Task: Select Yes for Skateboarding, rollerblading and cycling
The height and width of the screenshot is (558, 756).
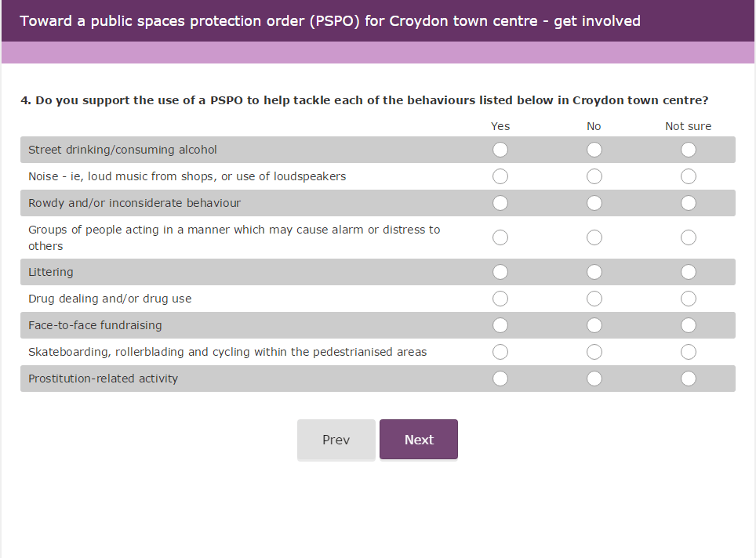Action: point(500,352)
